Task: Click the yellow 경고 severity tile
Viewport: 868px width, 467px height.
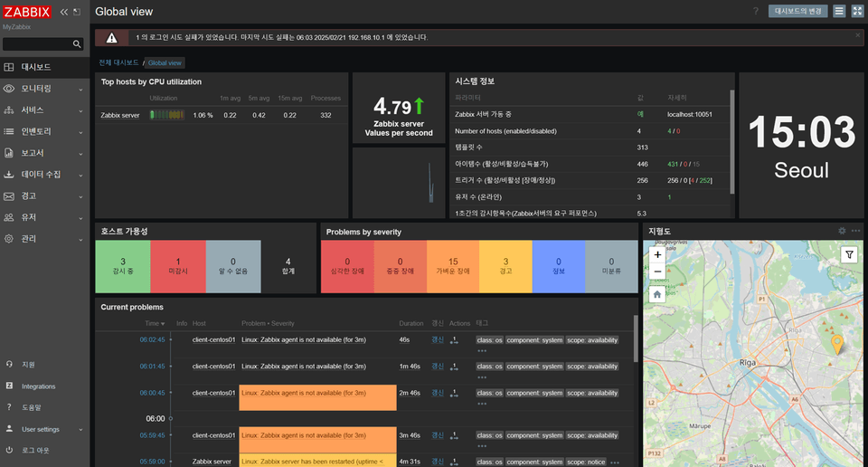Action: point(505,266)
